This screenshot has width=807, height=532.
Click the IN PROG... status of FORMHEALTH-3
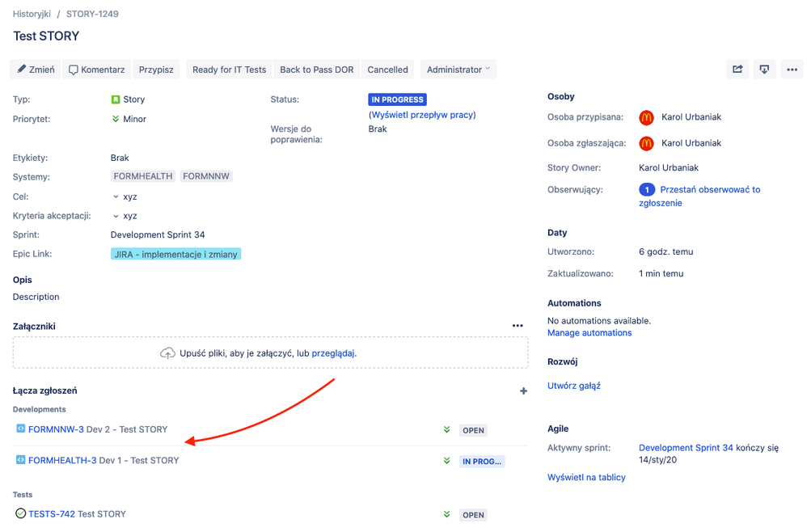tap(482, 461)
